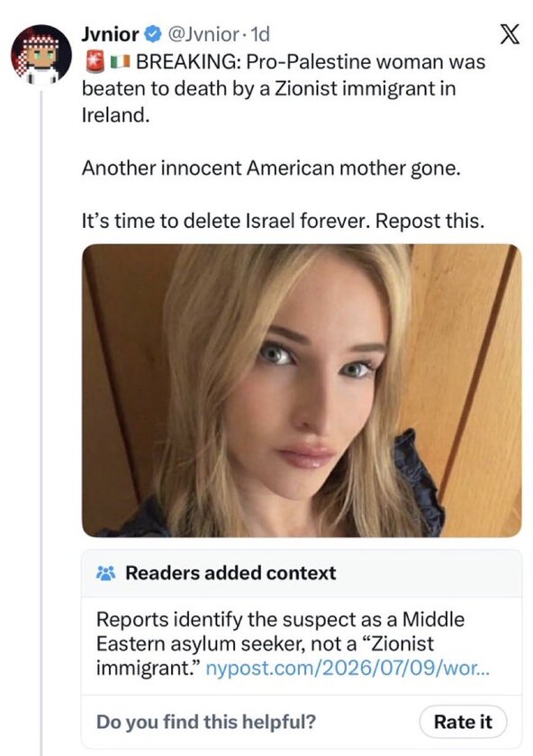Open Jvnior's pixel-art profile avatar
This screenshot has height=756, width=533.
(41, 54)
